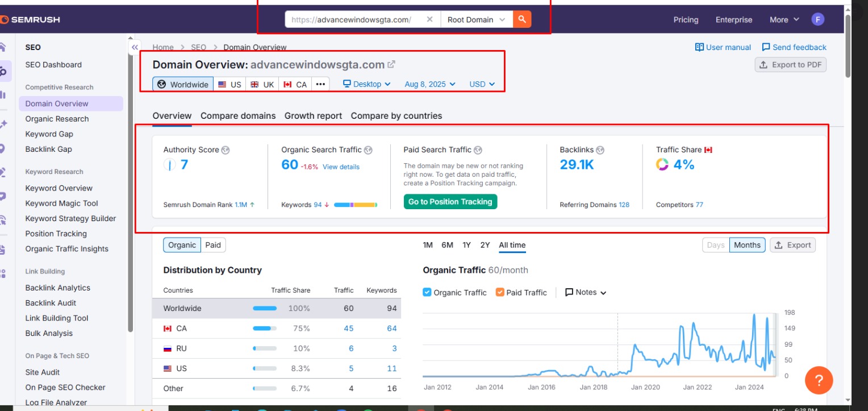
Task: Click the sidebar vertical scrollbar
Action: tap(130, 188)
